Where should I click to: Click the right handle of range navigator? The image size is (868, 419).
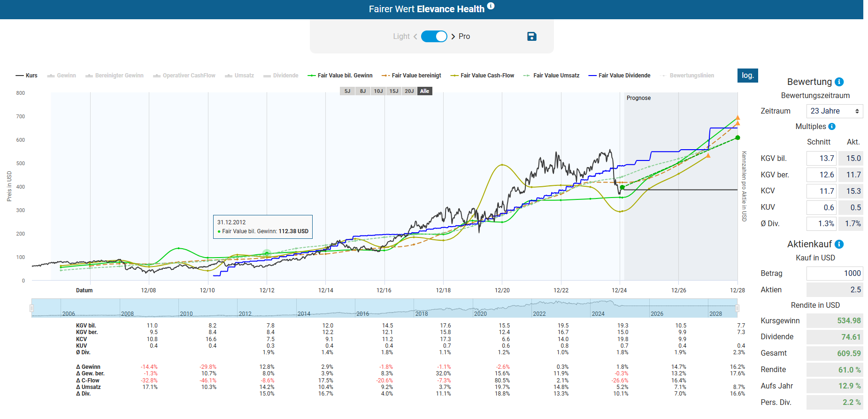(737, 308)
